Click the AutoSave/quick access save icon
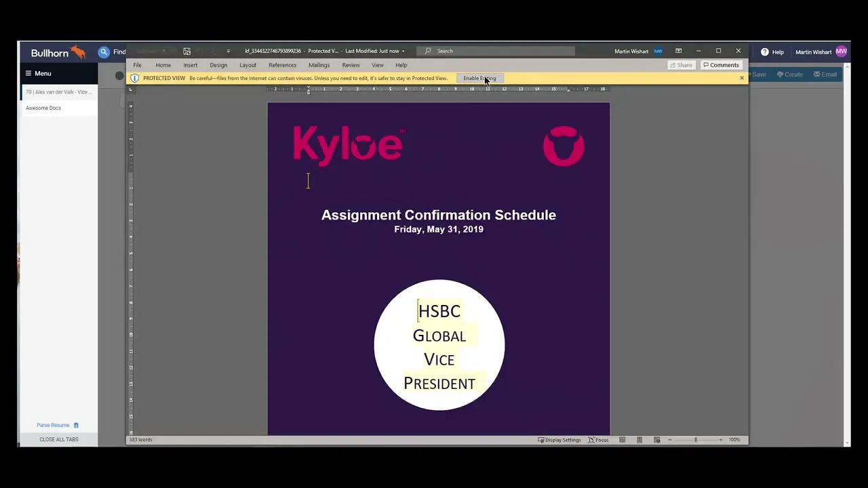Screen dimensions: 868x488 tap(186, 51)
